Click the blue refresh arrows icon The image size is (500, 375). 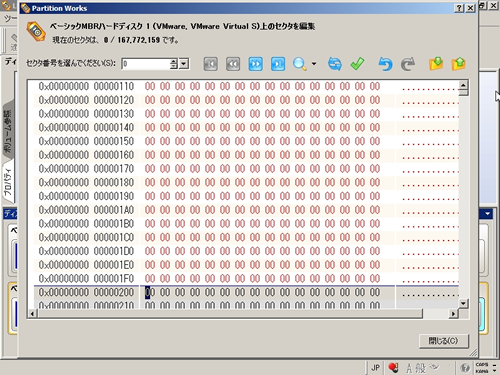(x=335, y=64)
